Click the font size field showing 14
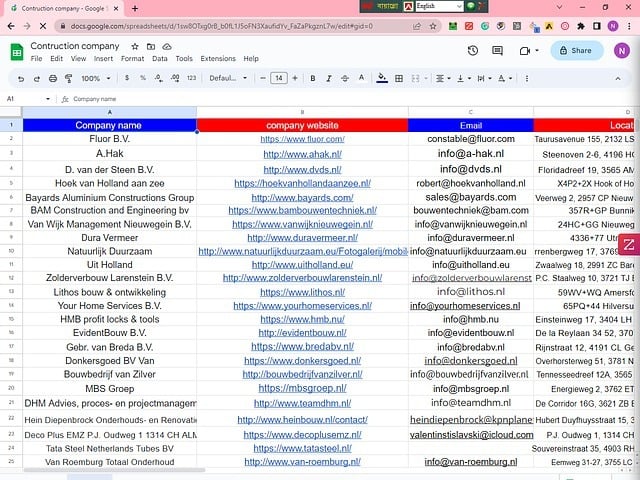Viewport: 640px width, 480px height. pyautogui.click(x=279, y=78)
